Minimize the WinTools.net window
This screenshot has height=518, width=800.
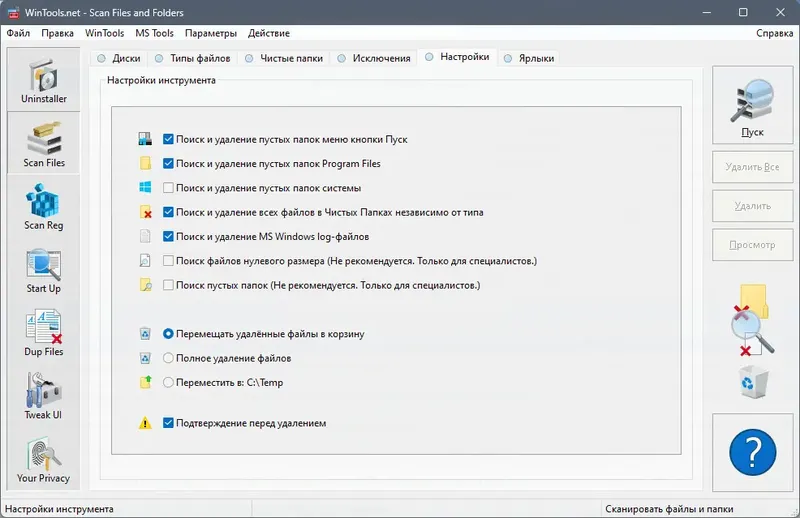707,12
